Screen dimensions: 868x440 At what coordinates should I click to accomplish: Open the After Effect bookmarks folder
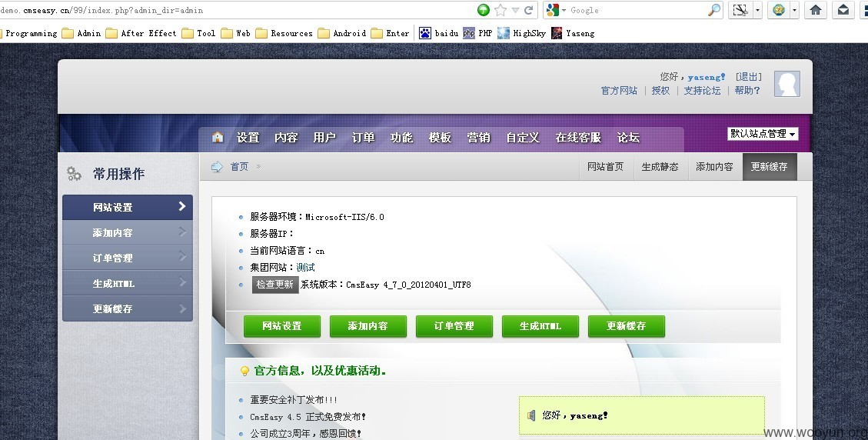point(141,33)
